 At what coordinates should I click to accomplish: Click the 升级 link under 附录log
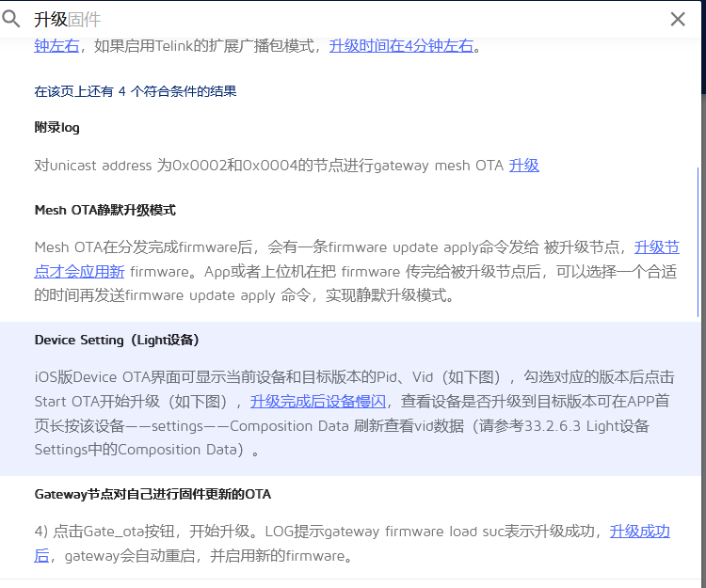coord(523,166)
